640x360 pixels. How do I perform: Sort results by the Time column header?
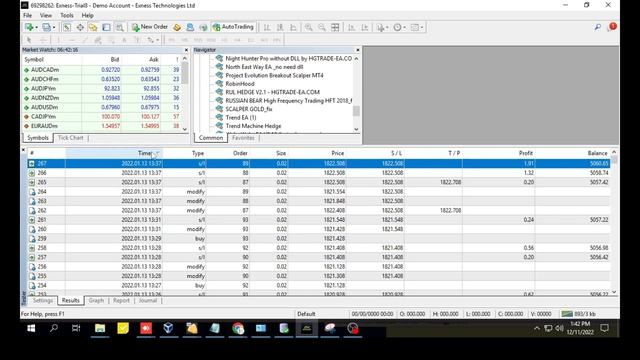114,153
